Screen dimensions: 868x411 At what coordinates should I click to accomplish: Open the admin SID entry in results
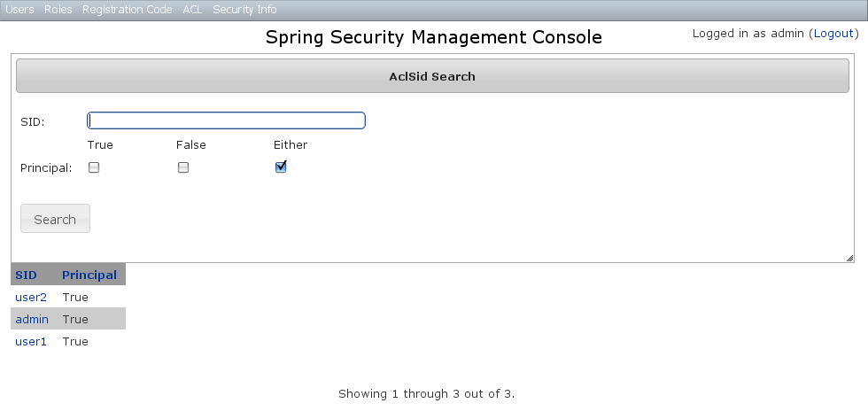32,319
